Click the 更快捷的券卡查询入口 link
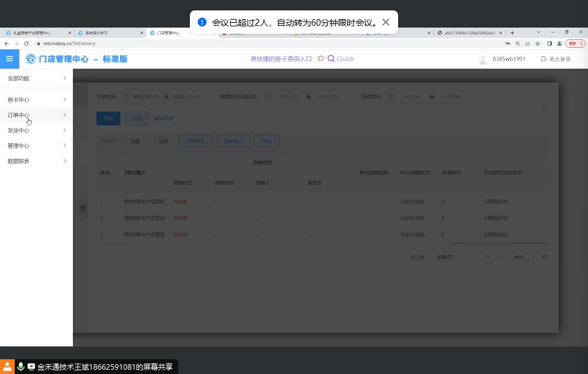Image resolution: width=588 pixels, height=374 pixels. [281, 59]
